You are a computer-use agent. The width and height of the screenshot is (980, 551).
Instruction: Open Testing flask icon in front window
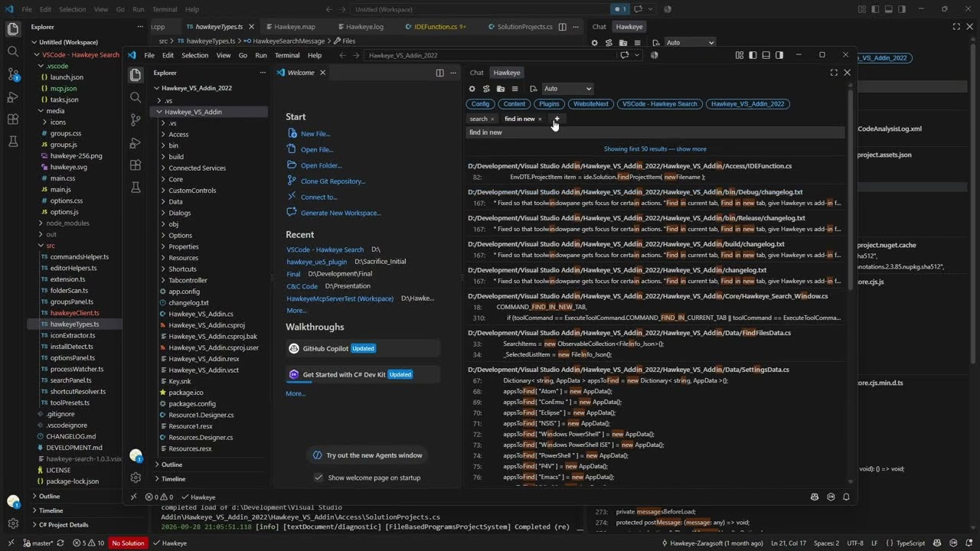point(136,187)
